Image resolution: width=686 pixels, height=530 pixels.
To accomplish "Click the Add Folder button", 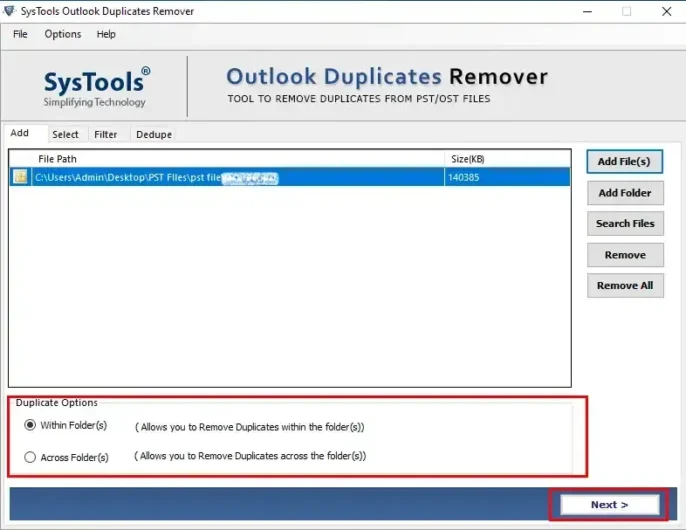I will coord(624,193).
